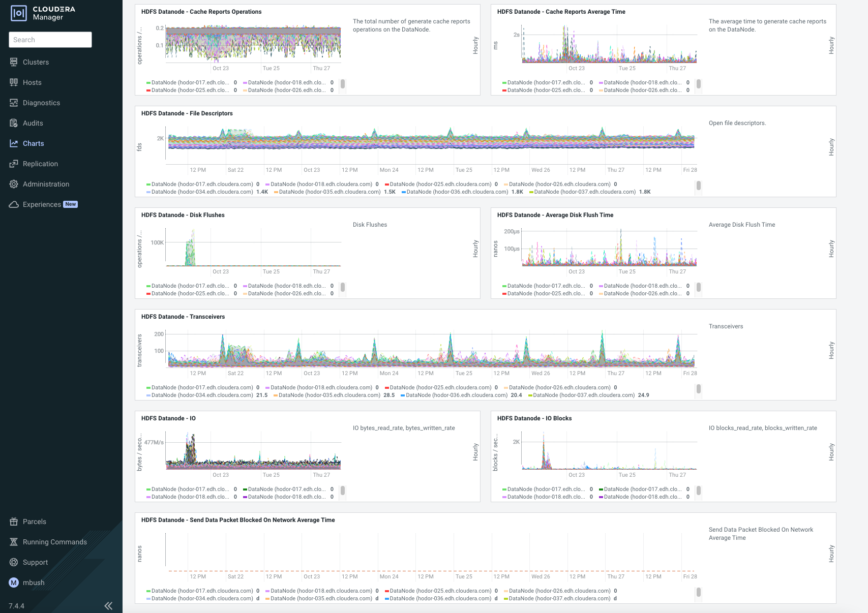Click the Administration gear icon
Screen dimensions: 868x613
14,183
